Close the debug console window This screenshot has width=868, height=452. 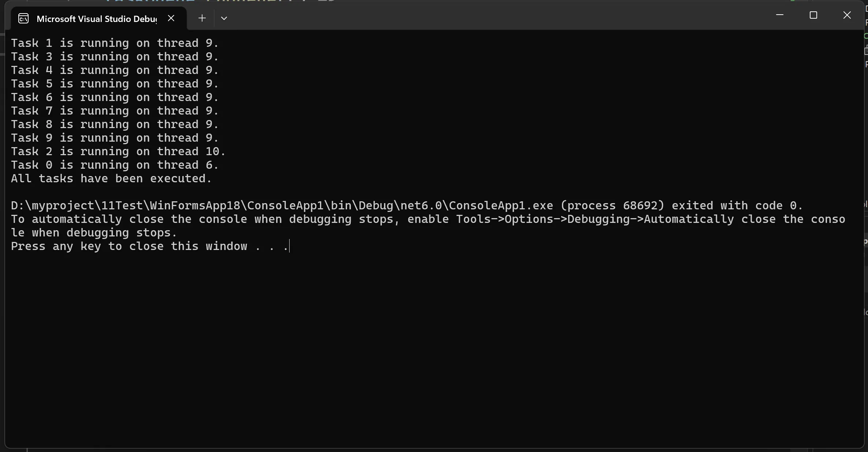coord(847,15)
